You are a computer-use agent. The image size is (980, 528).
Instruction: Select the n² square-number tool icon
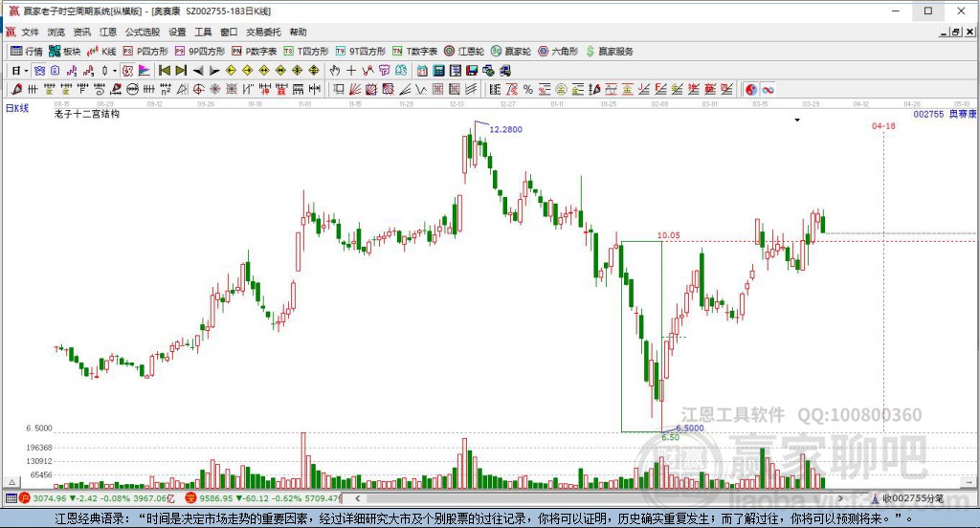[x=166, y=89]
